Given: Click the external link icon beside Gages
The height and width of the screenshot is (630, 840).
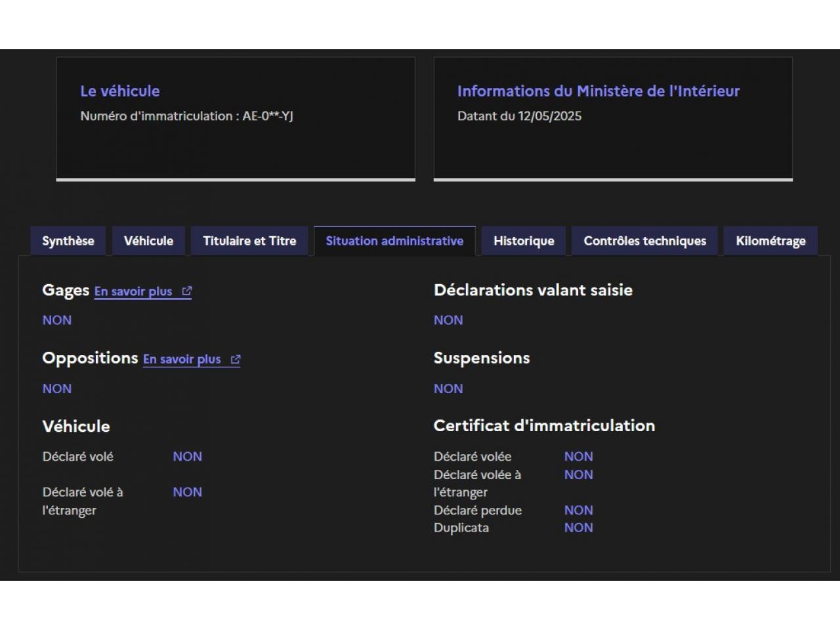Looking at the screenshot, I should click(187, 291).
